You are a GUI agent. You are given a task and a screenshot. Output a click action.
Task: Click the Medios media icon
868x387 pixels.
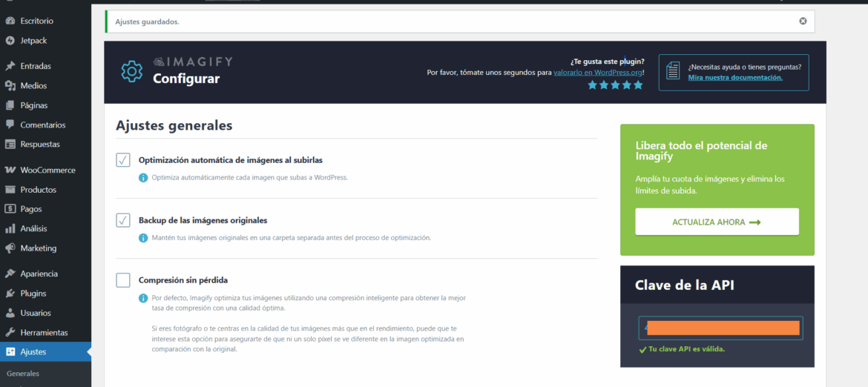click(x=10, y=86)
